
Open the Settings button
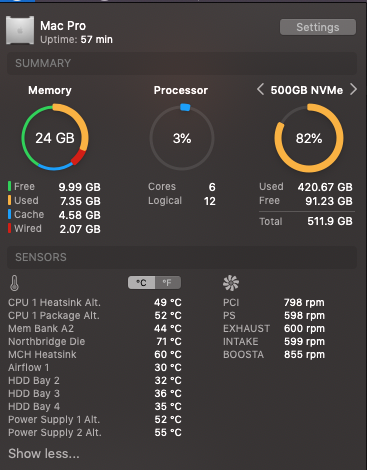[x=318, y=27]
